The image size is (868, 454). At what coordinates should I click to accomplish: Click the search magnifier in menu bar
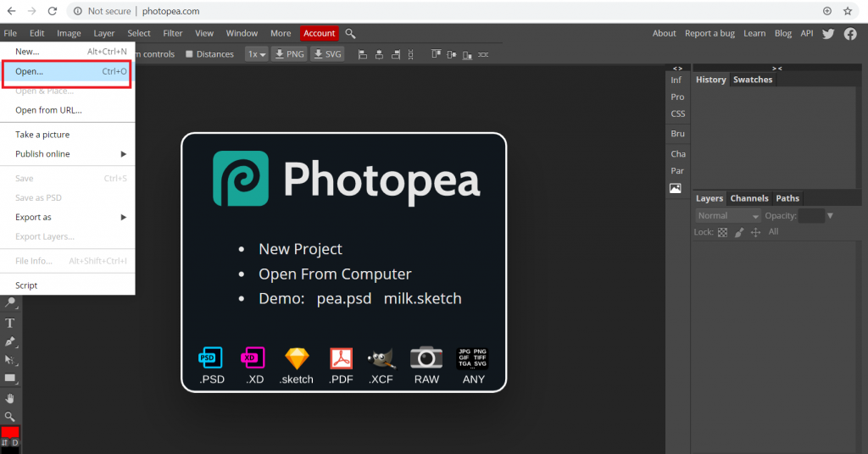pos(350,34)
